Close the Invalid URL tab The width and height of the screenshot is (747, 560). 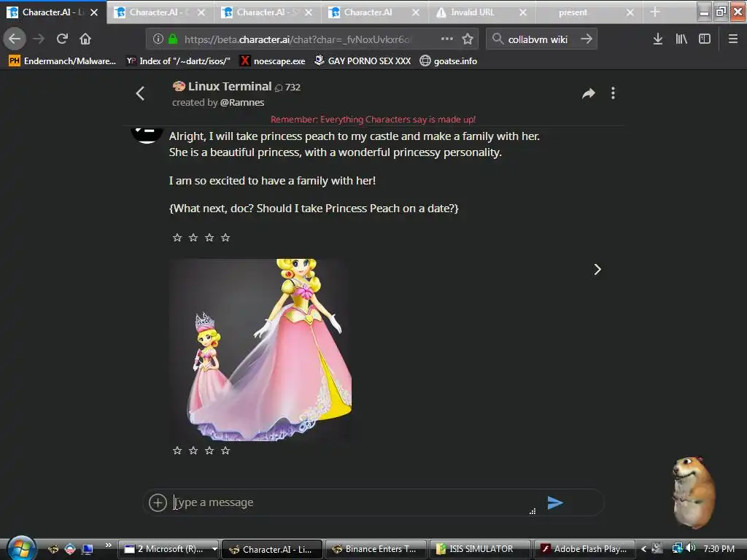523,12
